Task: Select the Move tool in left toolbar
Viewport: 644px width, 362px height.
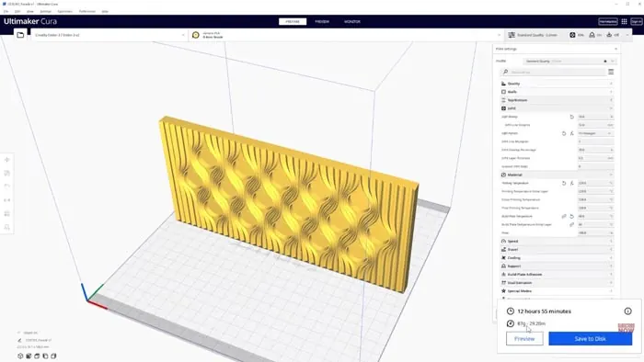Action: (x=7, y=160)
